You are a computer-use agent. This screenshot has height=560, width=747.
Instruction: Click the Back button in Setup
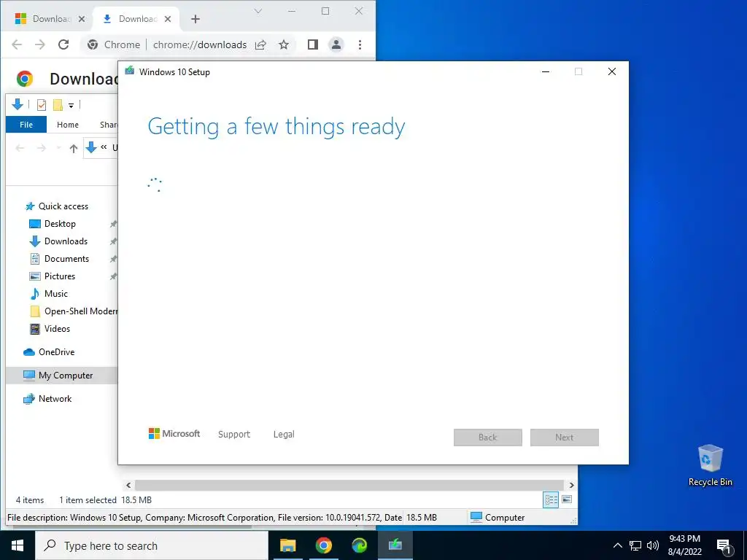pyautogui.click(x=488, y=437)
